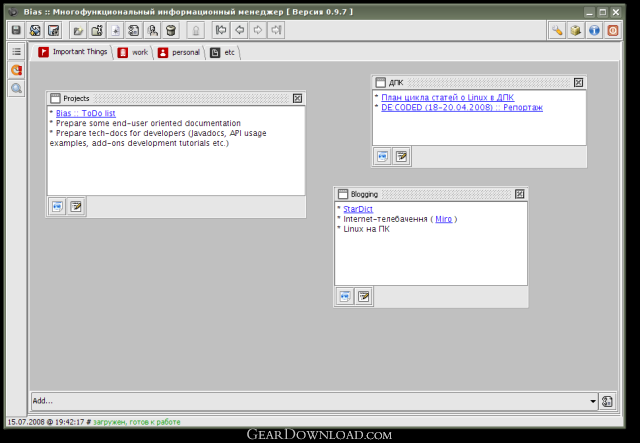This screenshot has height=443, width=640.
Task: Close the Blogging note panel
Action: 520,194
